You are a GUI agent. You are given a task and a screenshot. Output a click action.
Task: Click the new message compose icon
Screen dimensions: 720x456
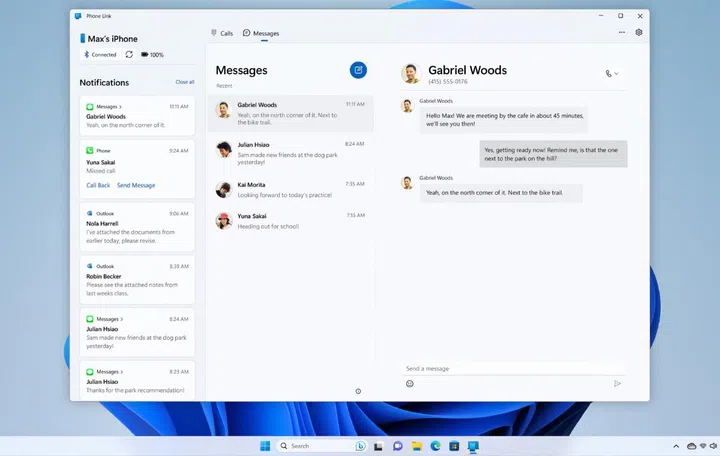pyautogui.click(x=358, y=70)
